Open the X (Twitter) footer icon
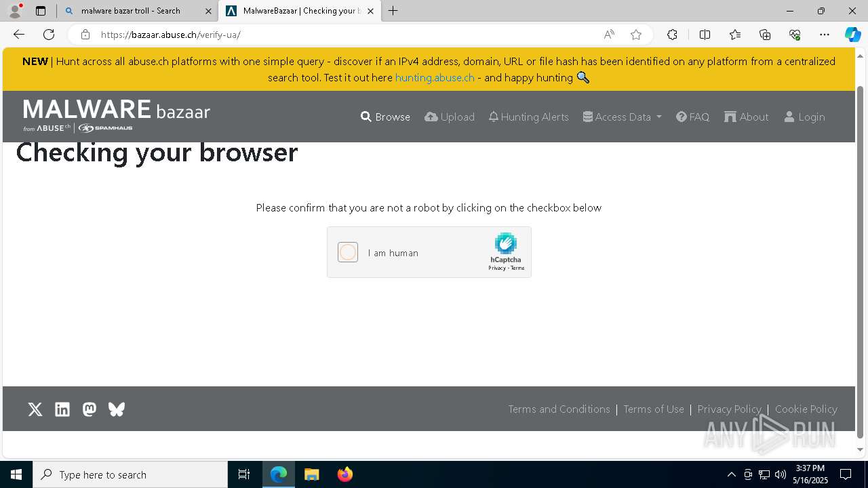Image resolution: width=868 pixels, height=488 pixels. pos(35,409)
